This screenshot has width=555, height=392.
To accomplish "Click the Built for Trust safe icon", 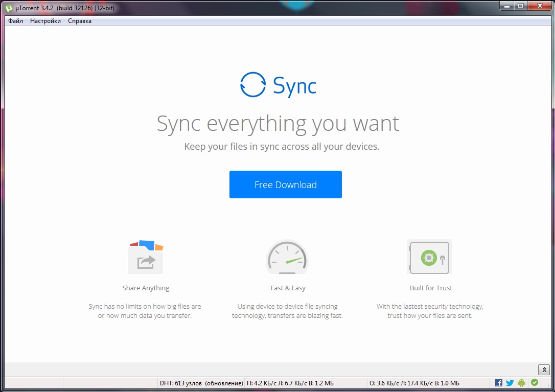I will [429, 257].
